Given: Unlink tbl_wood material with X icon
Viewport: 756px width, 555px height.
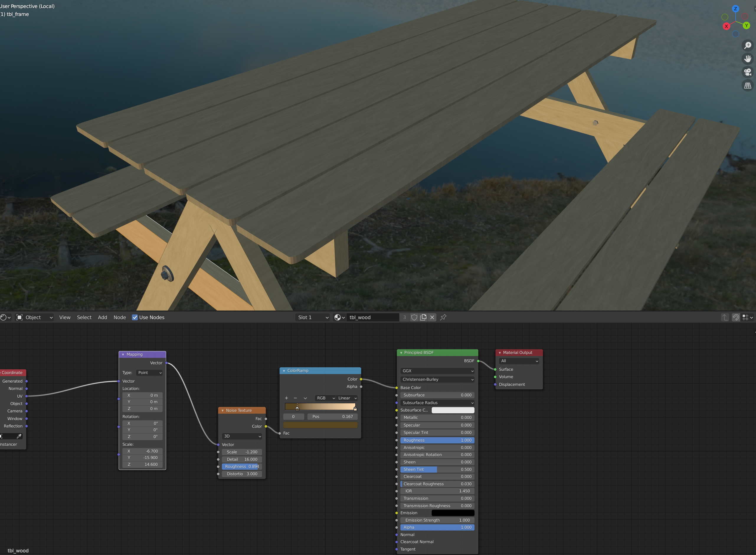Looking at the screenshot, I should [x=432, y=317].
